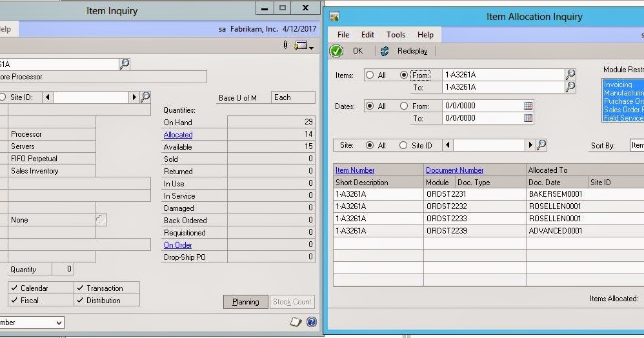Maximize the Item Inquiry window
Screen dimensions: 644x338
[x=283, y=8]
